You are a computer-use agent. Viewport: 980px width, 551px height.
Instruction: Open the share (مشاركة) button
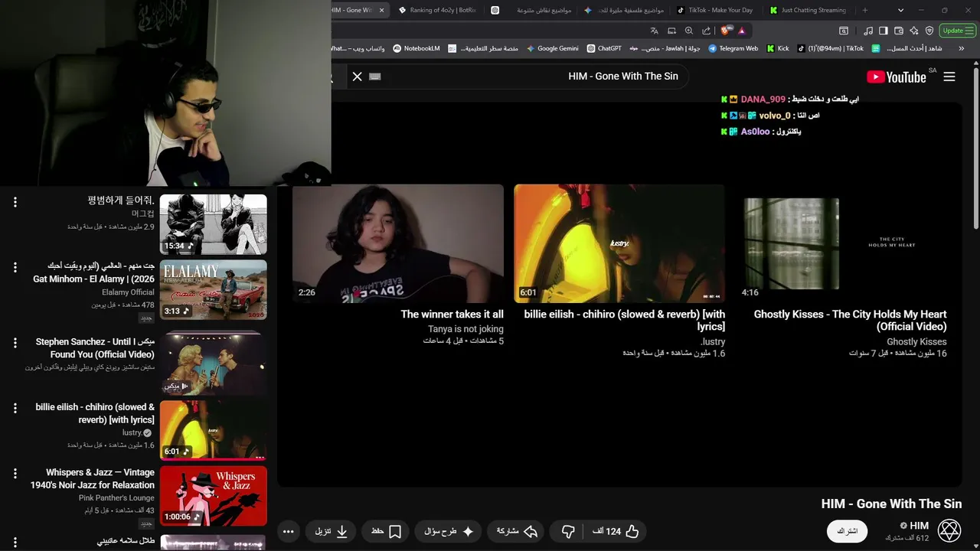(x=518, y=531)
